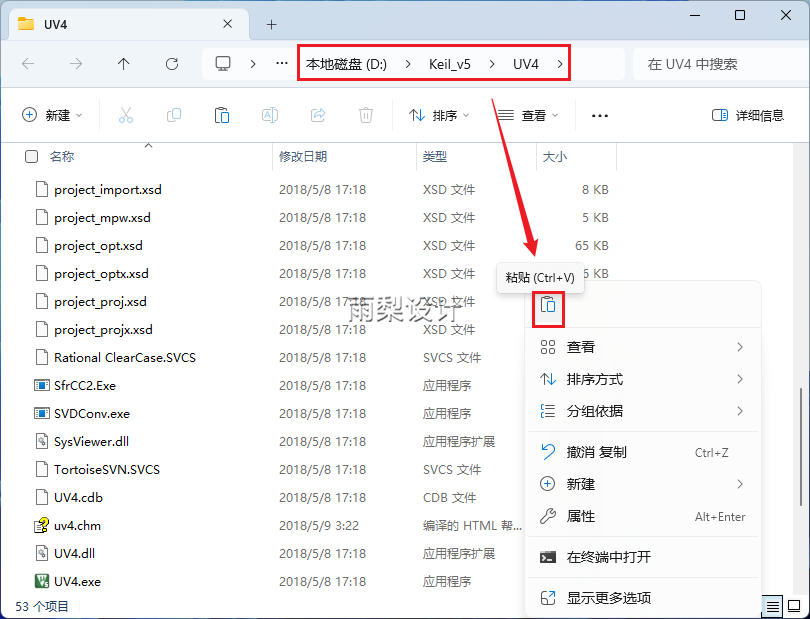This screenshot has height=619, width=810.
Task: Click the Delete trash icon
Action: pos(366,115)
